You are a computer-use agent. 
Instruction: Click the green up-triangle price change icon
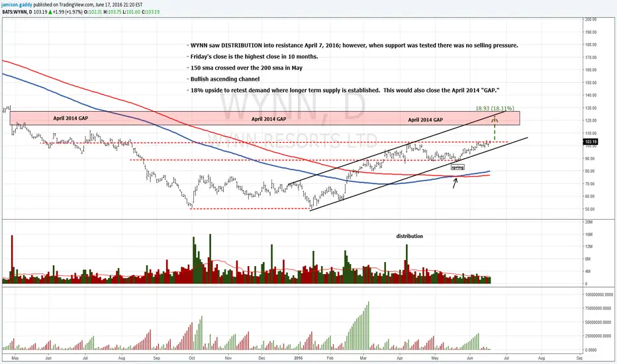(x=51, y=12)
